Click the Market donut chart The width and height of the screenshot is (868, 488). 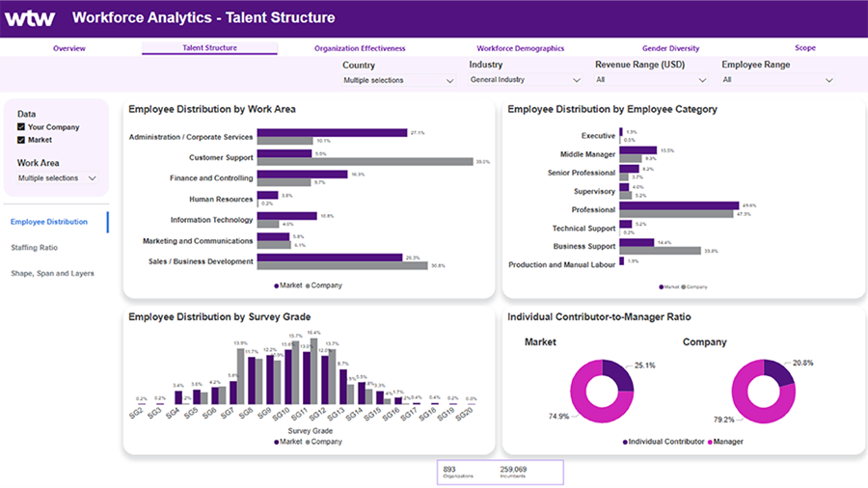[x=602, y=392]
